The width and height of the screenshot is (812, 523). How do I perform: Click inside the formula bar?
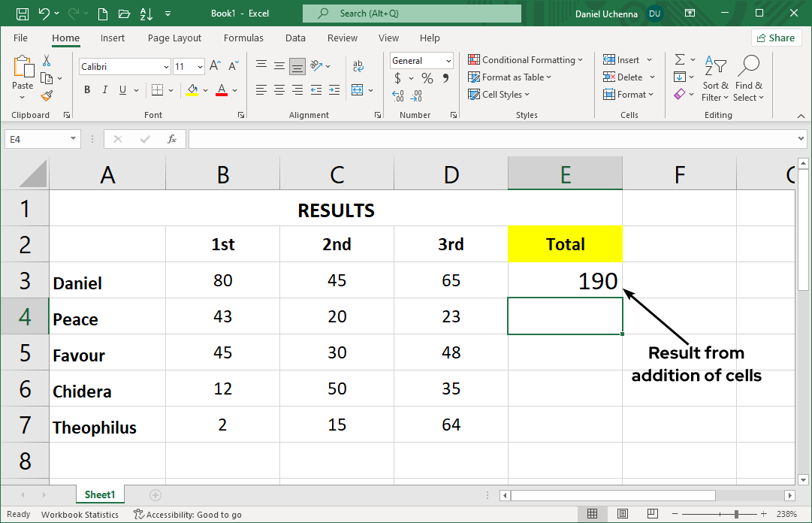tap(451, 138)
